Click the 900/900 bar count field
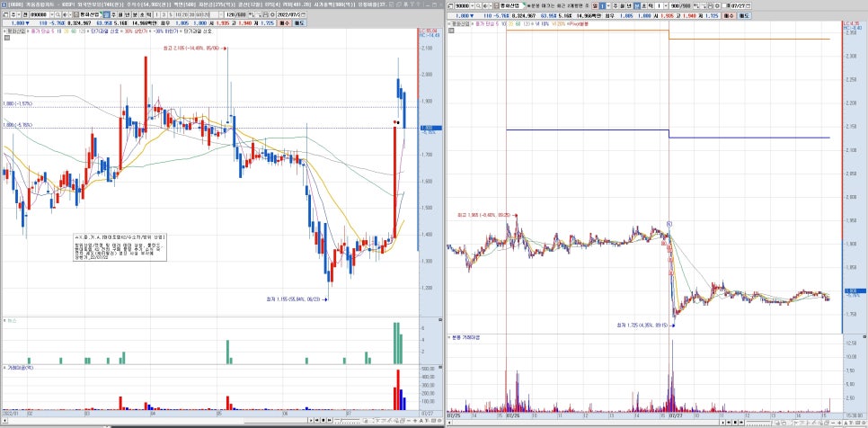Viewport: 868px width, 428px height. point(681,5)
